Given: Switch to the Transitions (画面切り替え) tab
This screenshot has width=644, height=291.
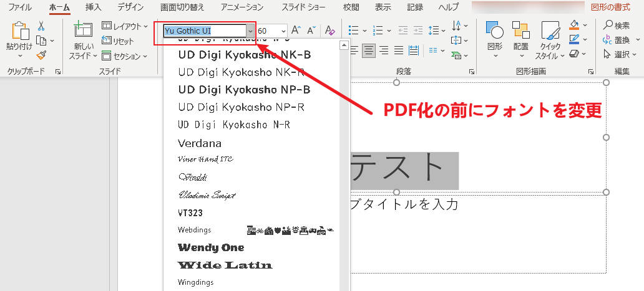Looking at the screenshot, I should 182,7.
